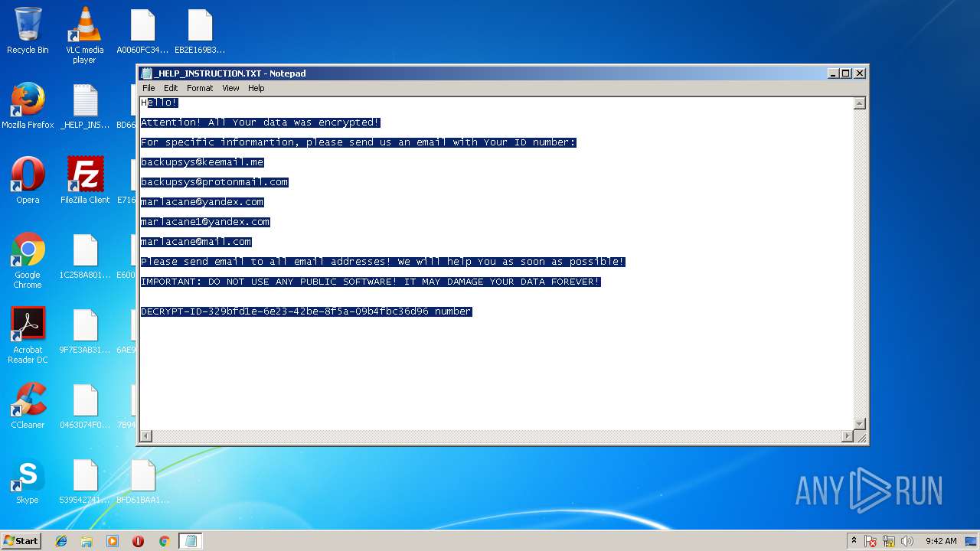This screenshot has height=551, width=980.
Task: Launch Google Chrome desktop shortcut
Action: click(x=28, y=261)
